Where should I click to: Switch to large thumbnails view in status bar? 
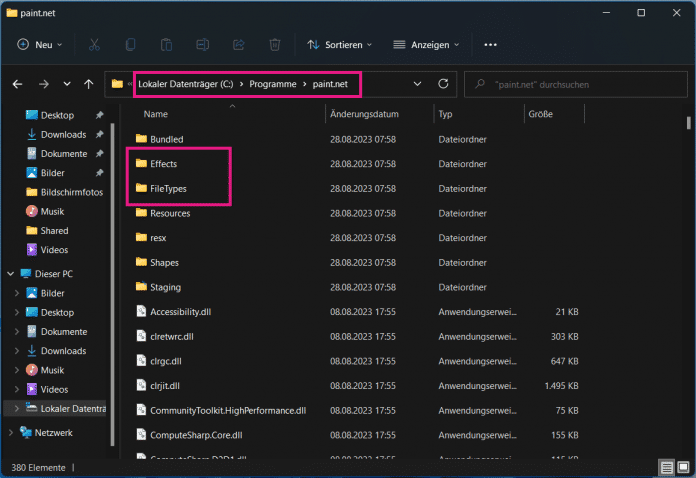[x=683, y=467]
